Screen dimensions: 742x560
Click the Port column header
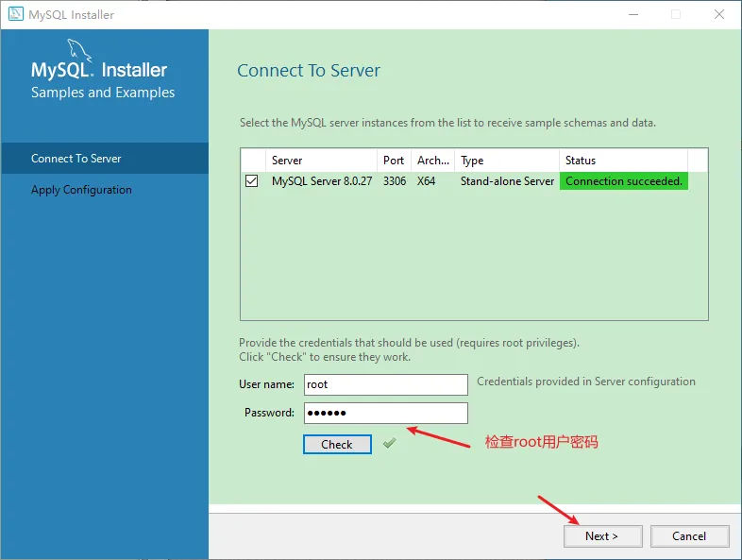pyautogui.click(x=394, y=161)
